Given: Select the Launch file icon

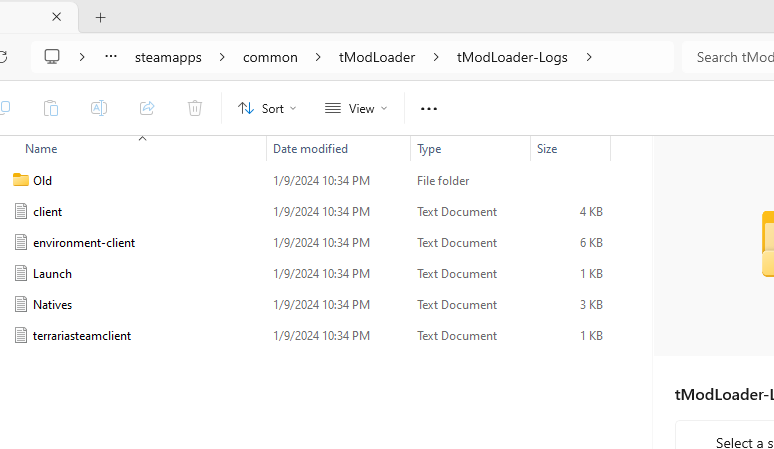Looking at the screenshot, I should (x=21, y=273).
